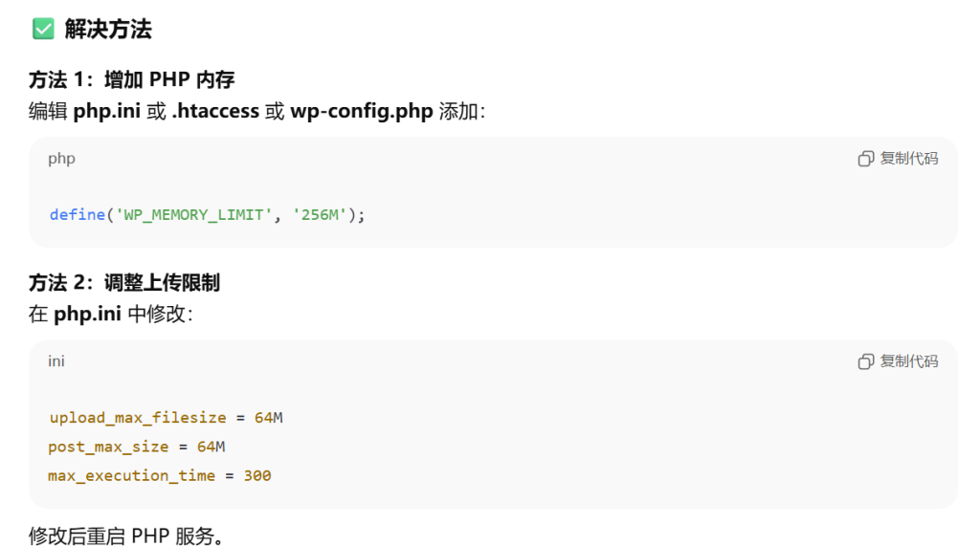Click the green checkmark icon beside 解决方法
The width and height of the screenshot is (980, 546).
pos(43,30)
